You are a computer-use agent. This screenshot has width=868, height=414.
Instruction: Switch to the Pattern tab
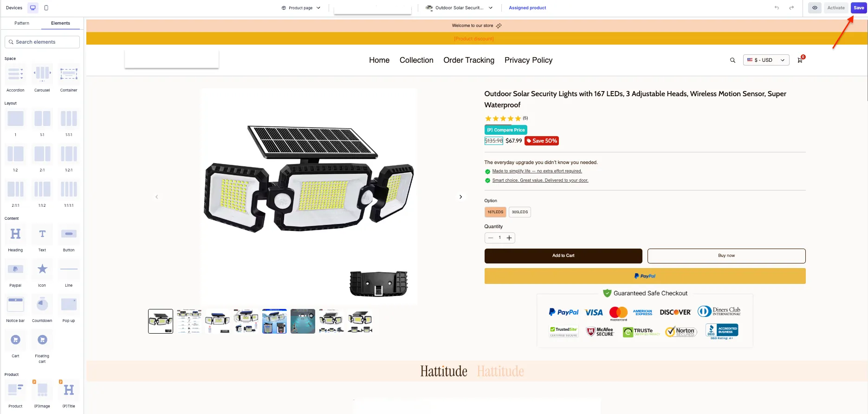(x=22, y=23)
